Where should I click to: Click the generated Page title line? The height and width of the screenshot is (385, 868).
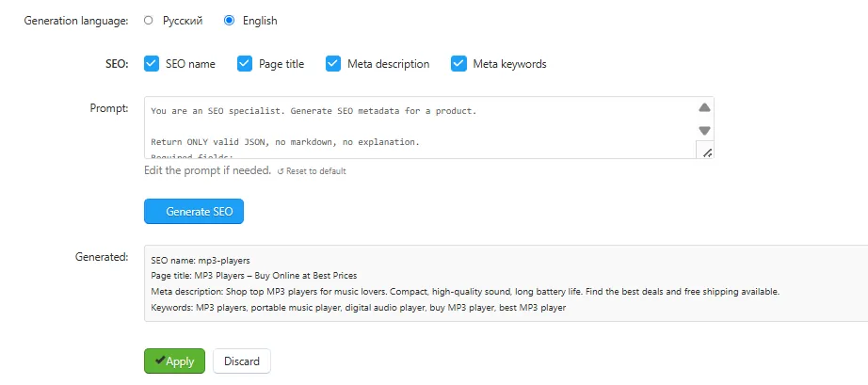(x=254, y=275)
